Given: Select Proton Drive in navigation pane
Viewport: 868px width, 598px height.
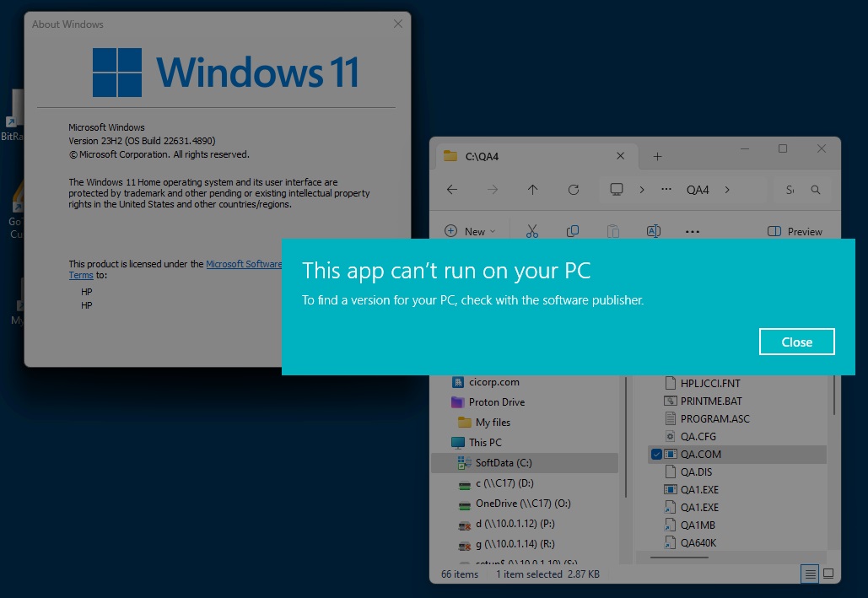Looking at the screenshot, I should (x=497, y=402).
